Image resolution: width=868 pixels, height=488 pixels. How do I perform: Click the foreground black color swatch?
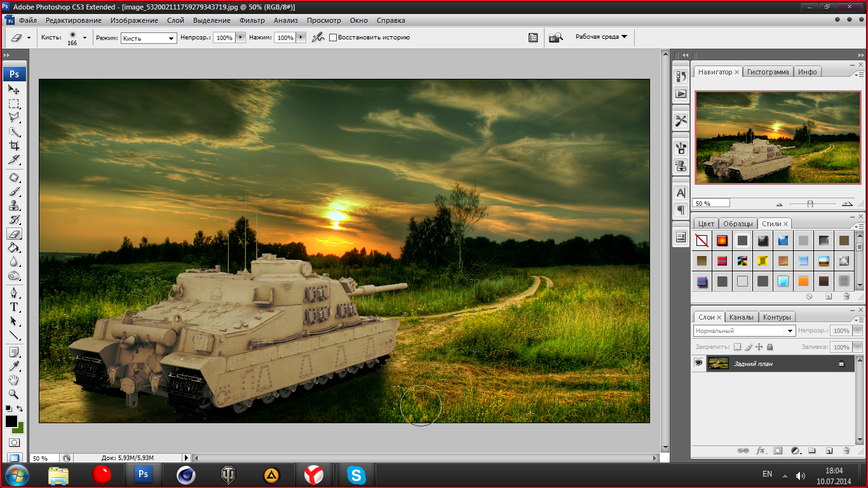(11, 421)
